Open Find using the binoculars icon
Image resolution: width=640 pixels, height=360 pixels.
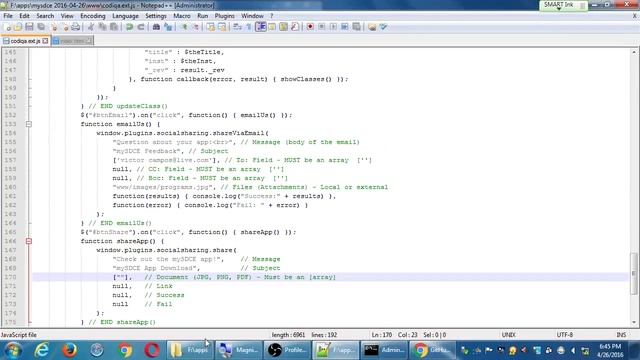(156, 27)
